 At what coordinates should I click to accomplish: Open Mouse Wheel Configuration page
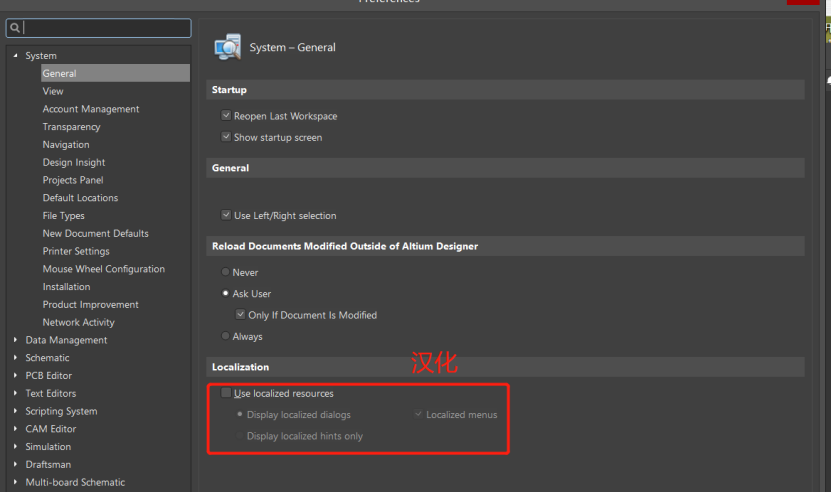click(x=103, y=269)
